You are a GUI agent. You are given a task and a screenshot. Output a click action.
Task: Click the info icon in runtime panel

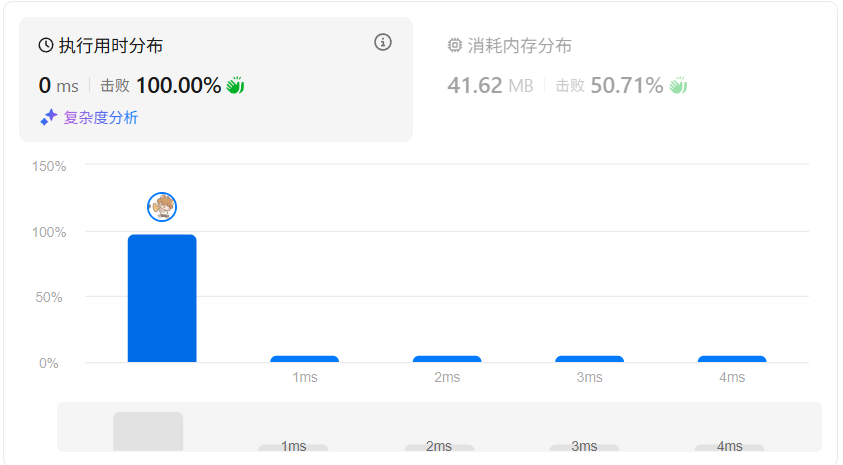click(x=383, y=42)
